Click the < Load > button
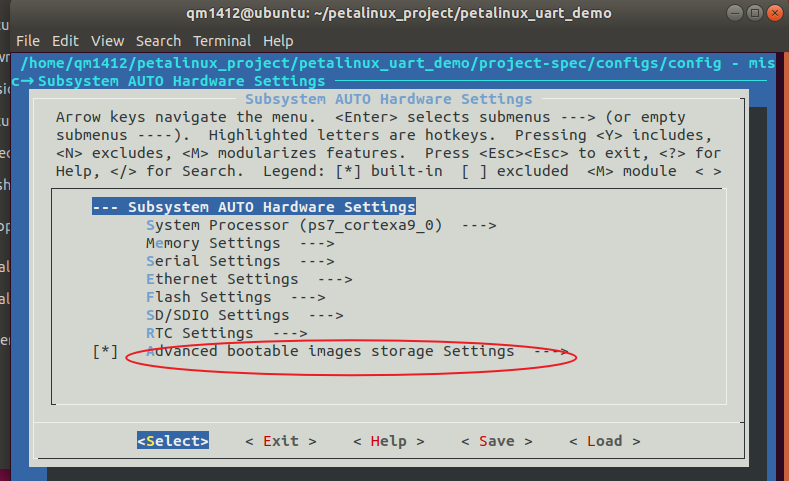The height and width of the screenshot is (481, 789). point(604,441)
